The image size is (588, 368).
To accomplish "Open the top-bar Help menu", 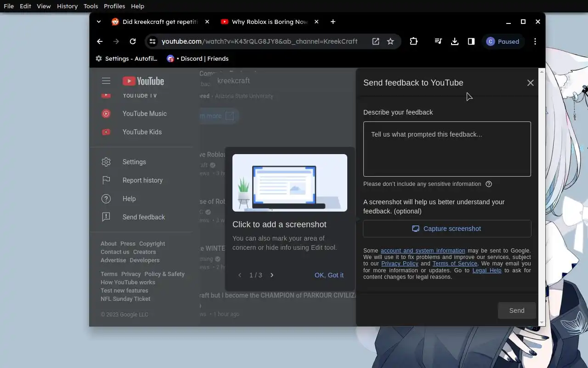I will (x=137, y=6).
